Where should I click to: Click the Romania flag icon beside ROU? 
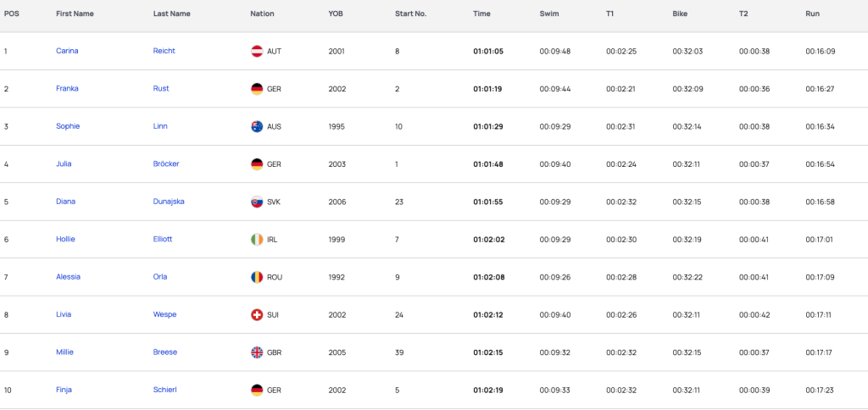click(x=257, y=277)
